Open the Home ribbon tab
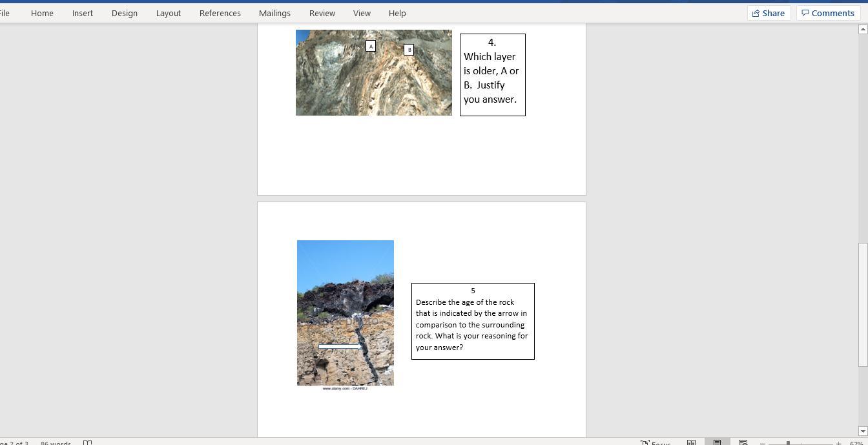868x445 pixels. (42, 13)
